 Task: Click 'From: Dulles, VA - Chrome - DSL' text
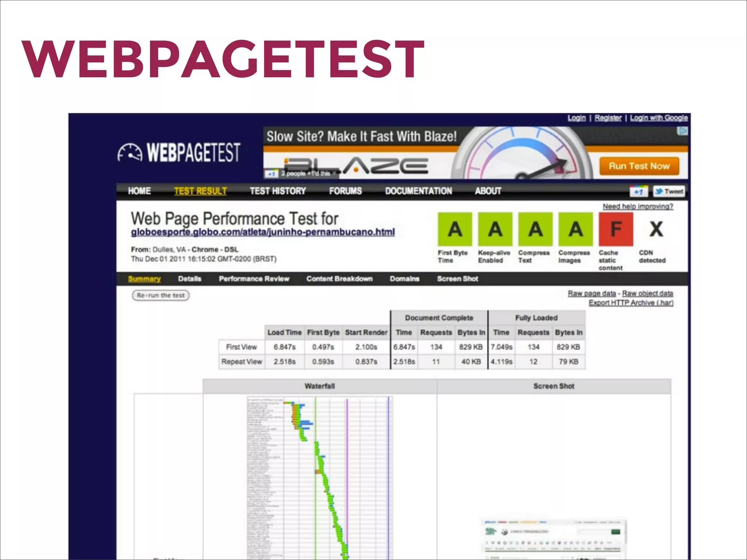[185, 250]
